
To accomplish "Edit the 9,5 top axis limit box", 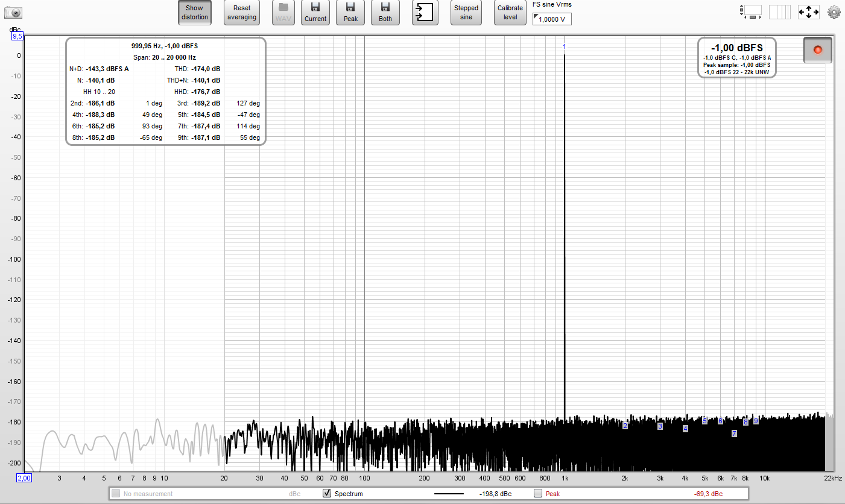I will [17, 36].
